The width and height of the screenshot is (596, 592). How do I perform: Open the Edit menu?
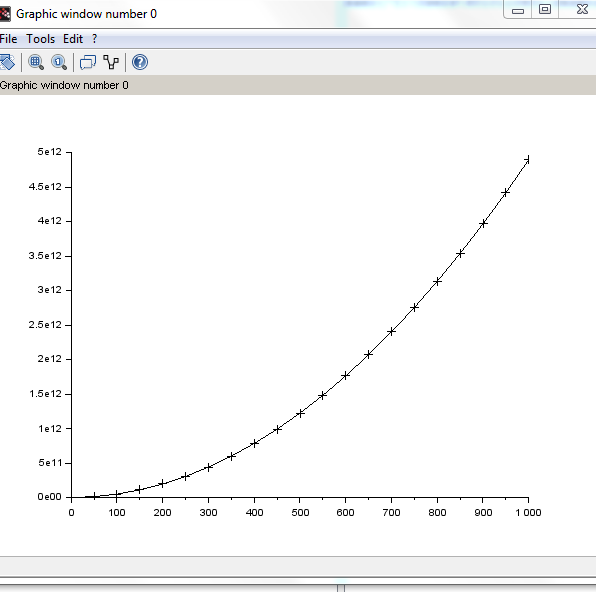point(73,39)
